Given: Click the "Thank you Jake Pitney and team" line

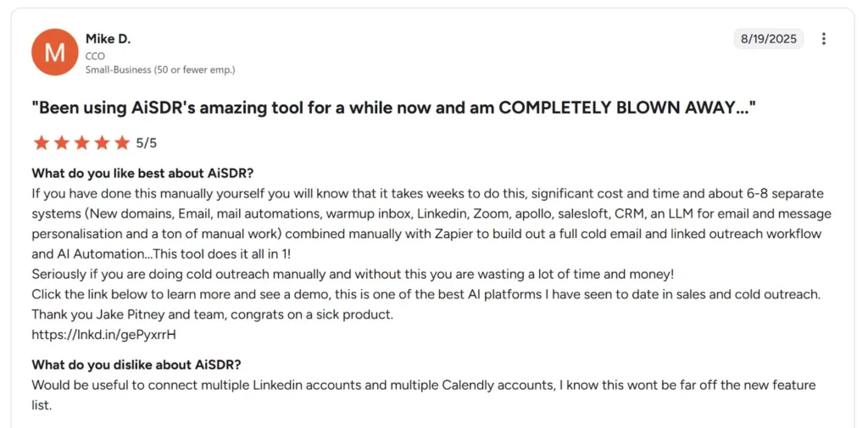Looking at the screenshot, I should pos(213,314).
